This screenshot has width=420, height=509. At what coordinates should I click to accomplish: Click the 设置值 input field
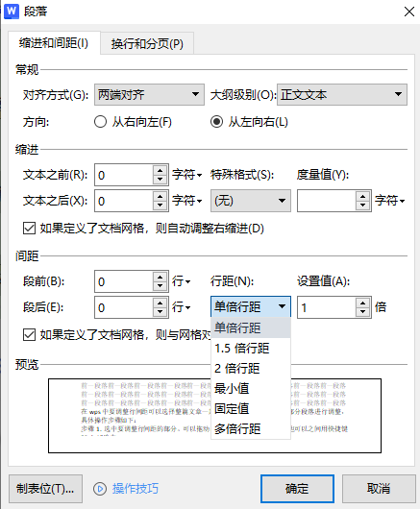[327, 307]
